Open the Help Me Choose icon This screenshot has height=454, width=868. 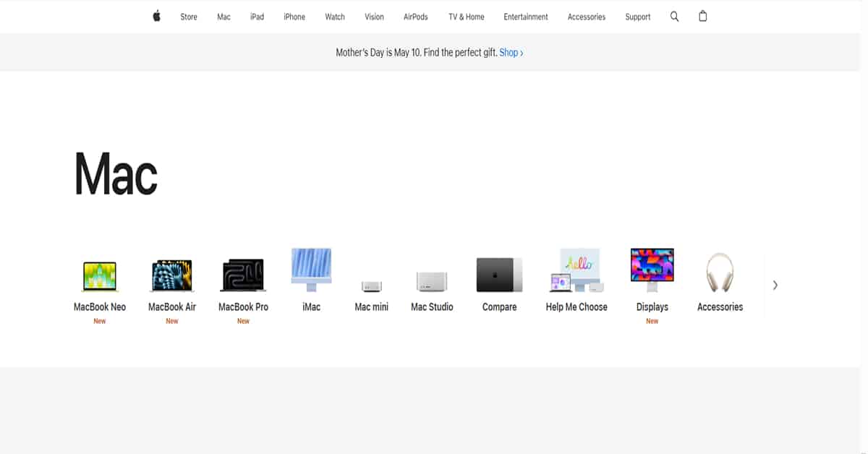point(576,270)
